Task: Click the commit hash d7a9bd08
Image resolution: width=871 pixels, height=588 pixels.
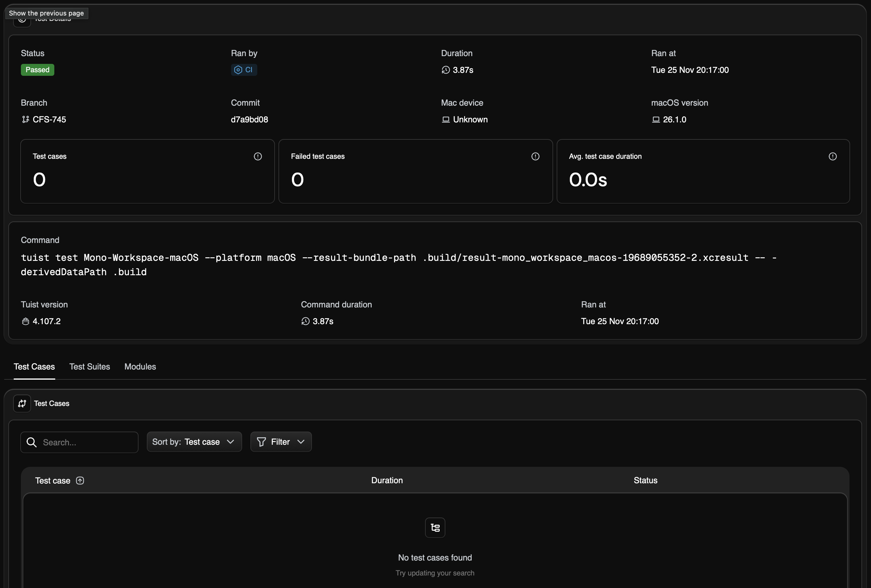Action: pyautogui.click(x=249, y=120)
